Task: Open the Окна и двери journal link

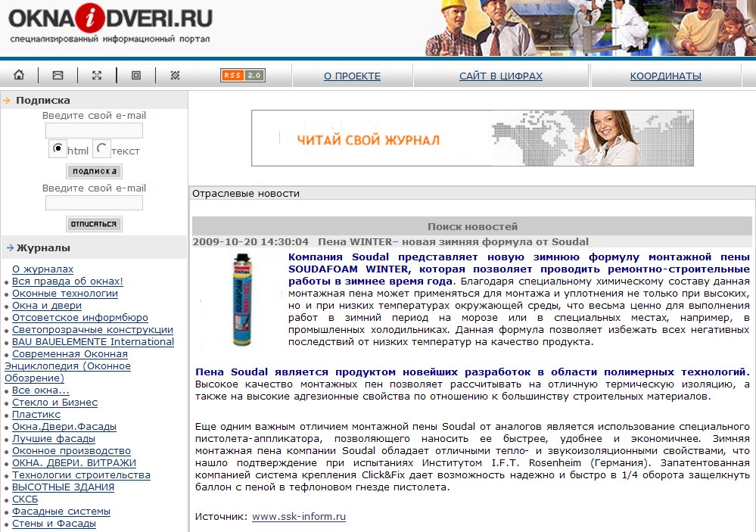Action: (47, 305)
